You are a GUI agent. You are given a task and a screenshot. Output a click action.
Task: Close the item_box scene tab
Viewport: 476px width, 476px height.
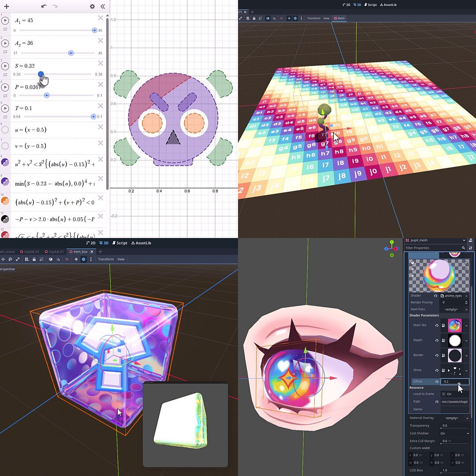(x=92, y=252)
